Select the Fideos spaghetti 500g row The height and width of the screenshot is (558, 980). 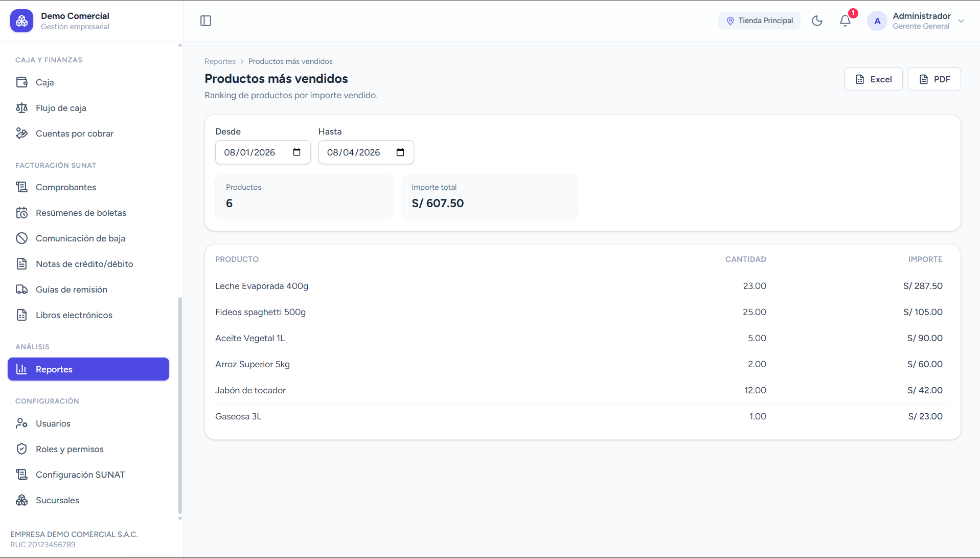583,312
